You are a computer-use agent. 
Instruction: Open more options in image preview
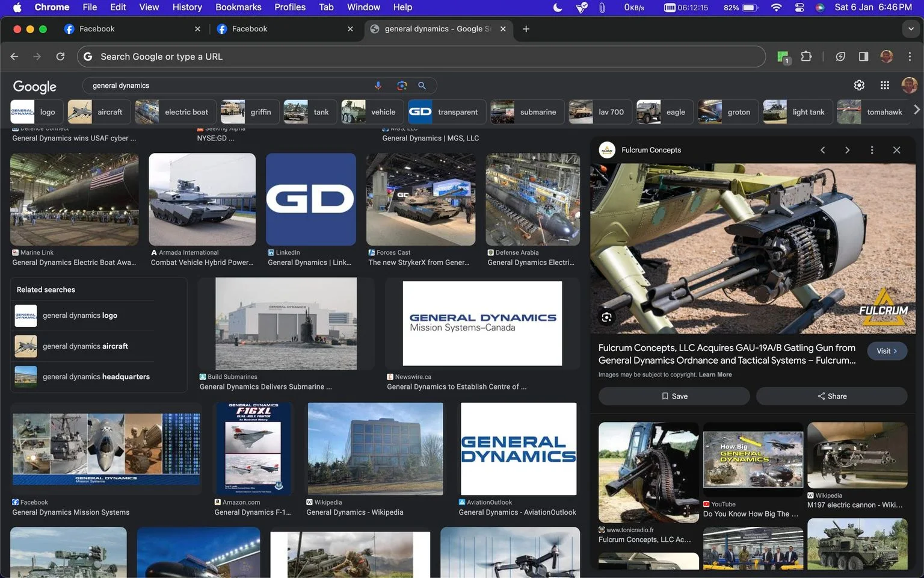pos(872,150)
